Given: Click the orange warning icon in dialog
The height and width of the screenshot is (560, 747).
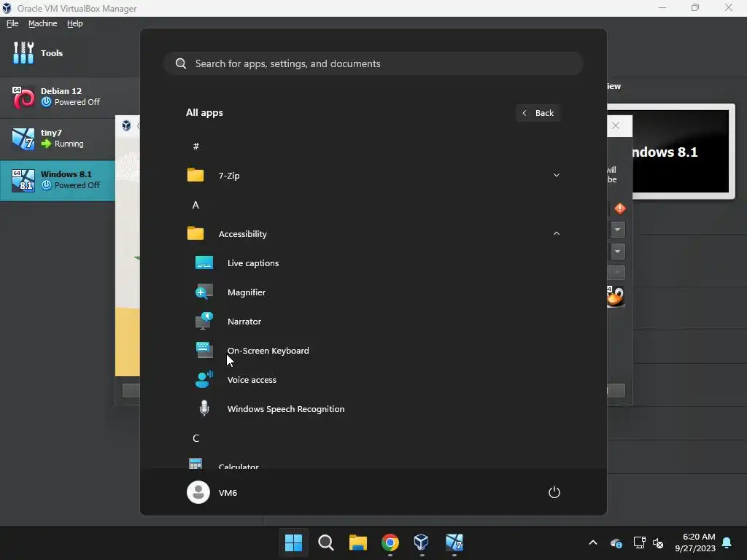Looking at the screenshot, I should [620, 208].
